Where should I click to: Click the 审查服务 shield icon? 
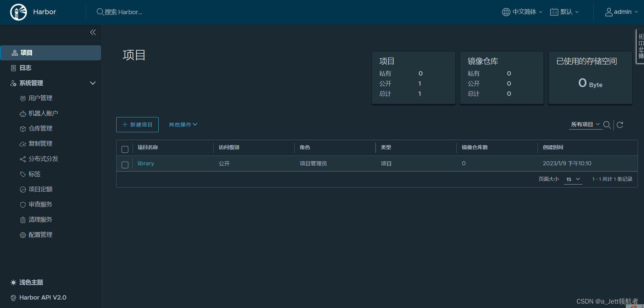point(23,205)
